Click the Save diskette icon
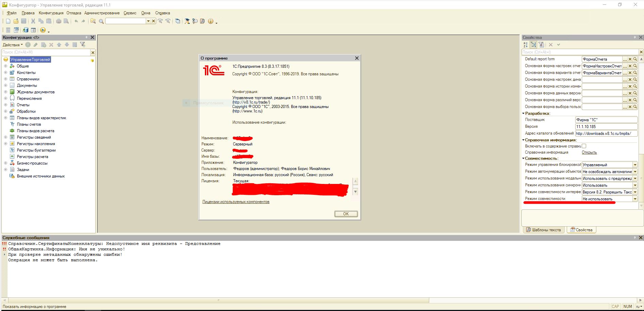Image resolution: width=644 pixels, height=311 pixels. point(23,21)
